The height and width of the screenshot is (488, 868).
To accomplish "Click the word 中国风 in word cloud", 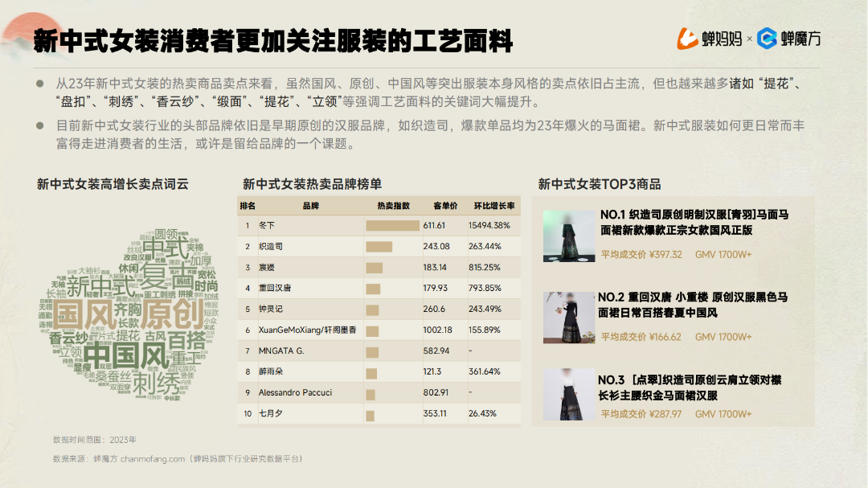I will click(x=125, y=355).
